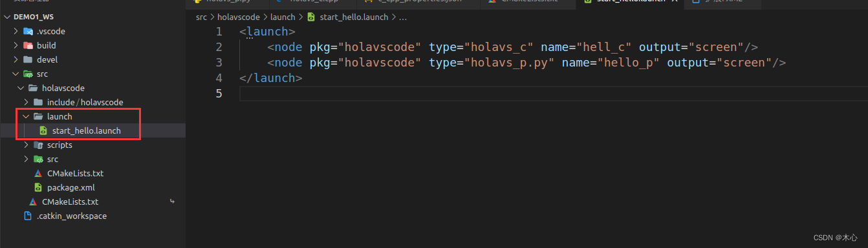Select the devel folder name
The height and width of the screenshot is (248, 868).
pyautogui.click(x=47, y=59)
